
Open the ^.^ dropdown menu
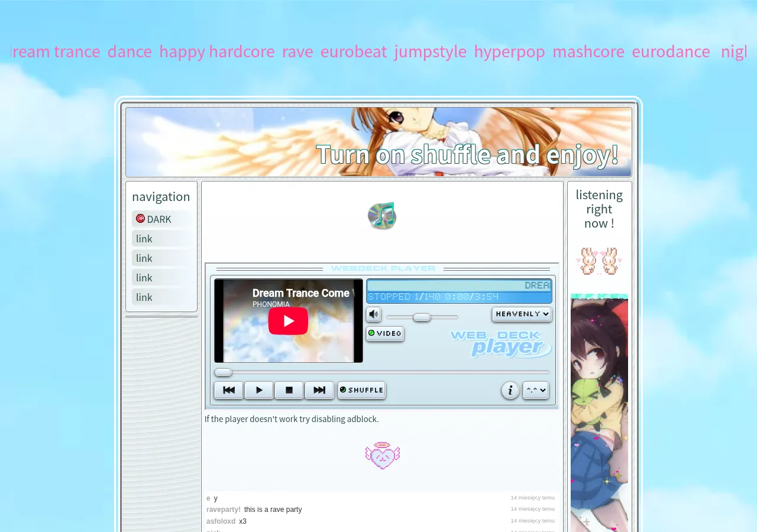[x=536, y=390]
